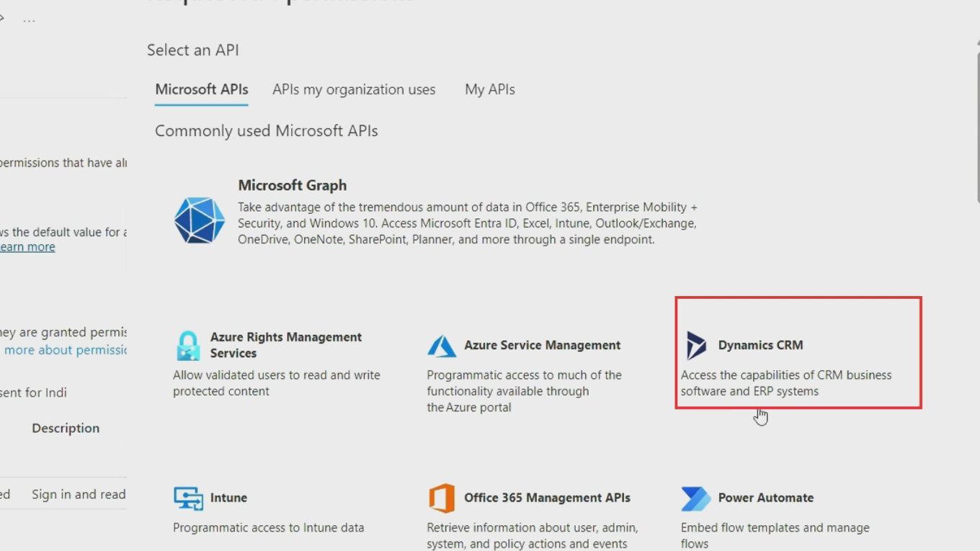The height and width of the screenshot is (551, 980).
Task: Switch to APIs my organization uses tab
Action: (354, 89)
